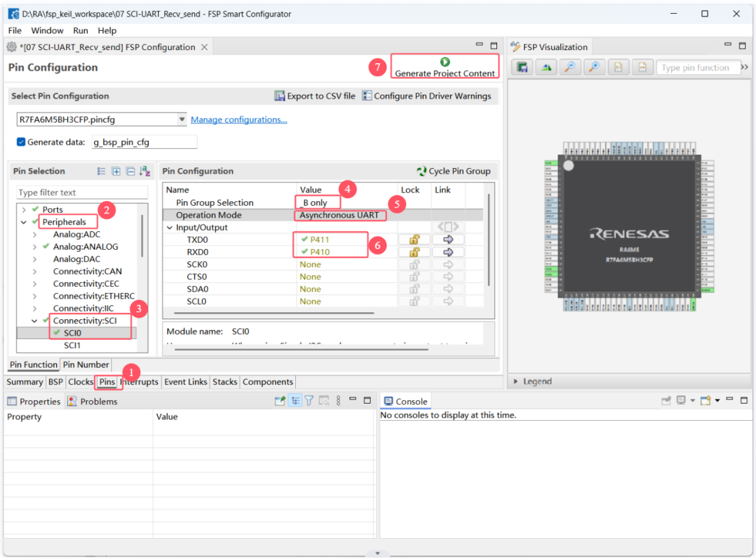
Task: Expand all nodes in Pin Selection
Action: coord(116,171)
